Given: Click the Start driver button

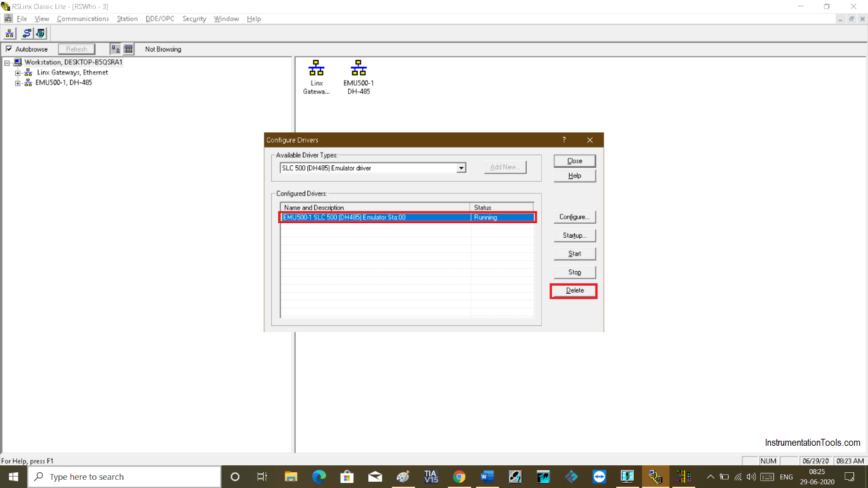Looking at the screenshot, I should click(575, 253).
